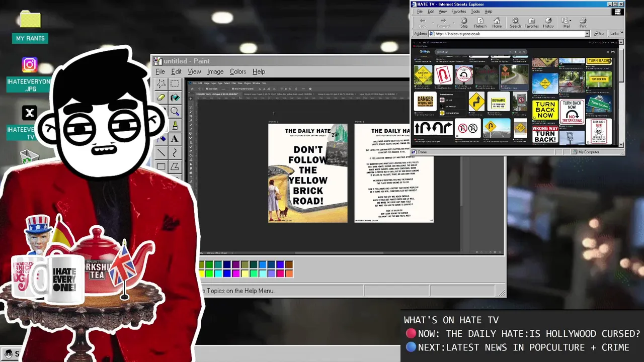Click the Done status text in browser
Viewport: 644px width, 362px height.
coord(422,152)
